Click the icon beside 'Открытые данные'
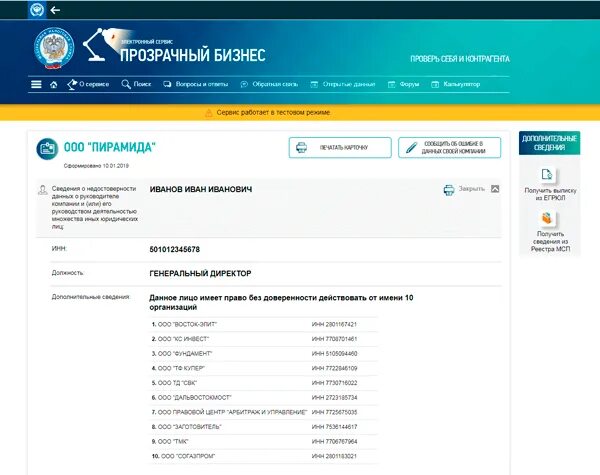This screenshot has width=600, height=475. [x=314, y=85]
